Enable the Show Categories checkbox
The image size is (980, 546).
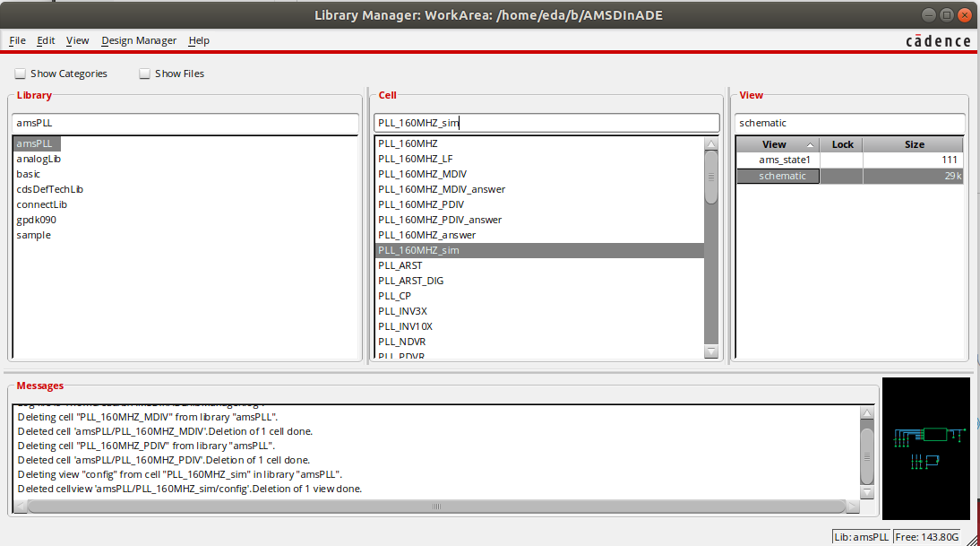click(21, 74)
